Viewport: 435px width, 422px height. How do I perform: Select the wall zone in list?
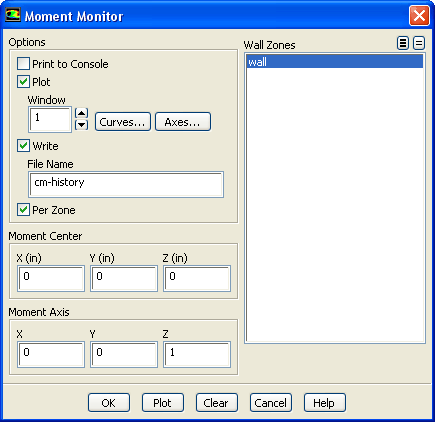point(335,62)
